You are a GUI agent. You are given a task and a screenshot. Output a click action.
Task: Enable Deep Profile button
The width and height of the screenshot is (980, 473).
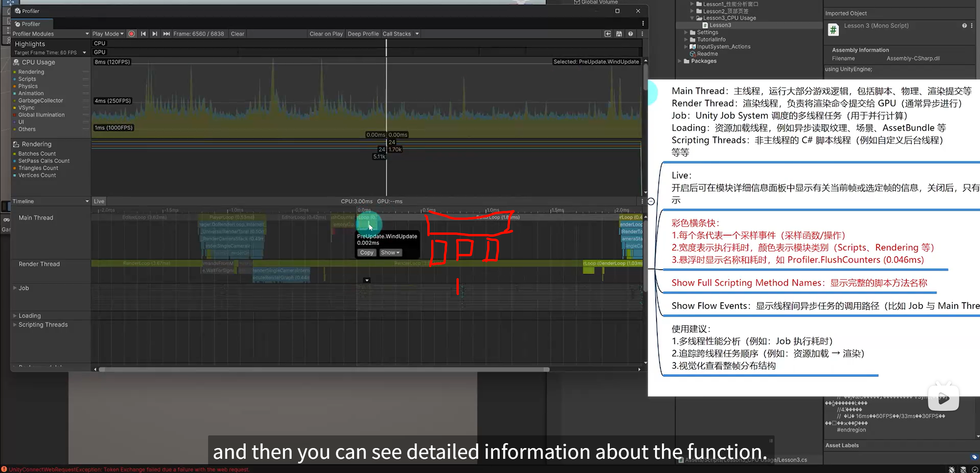363,34
